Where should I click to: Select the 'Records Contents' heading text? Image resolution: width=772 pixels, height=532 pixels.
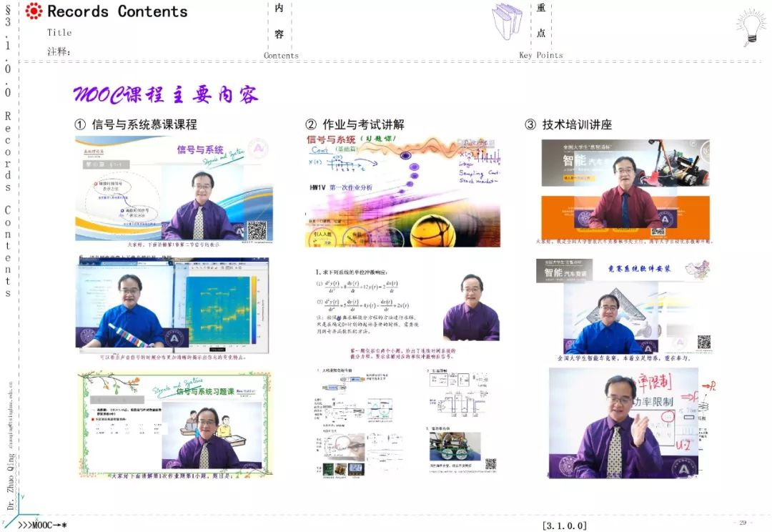117,11
